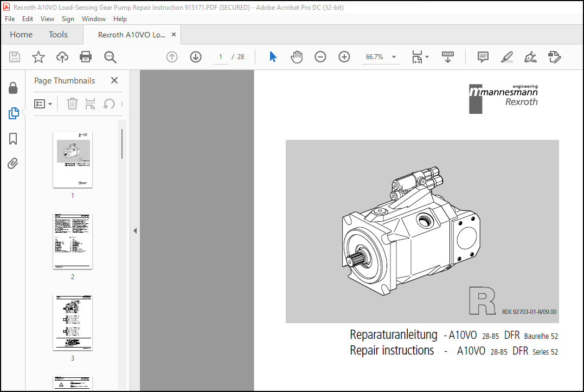584x392 pixels.
Task: Click the upload to cloud icon
Action: click(x=62, y=57)
